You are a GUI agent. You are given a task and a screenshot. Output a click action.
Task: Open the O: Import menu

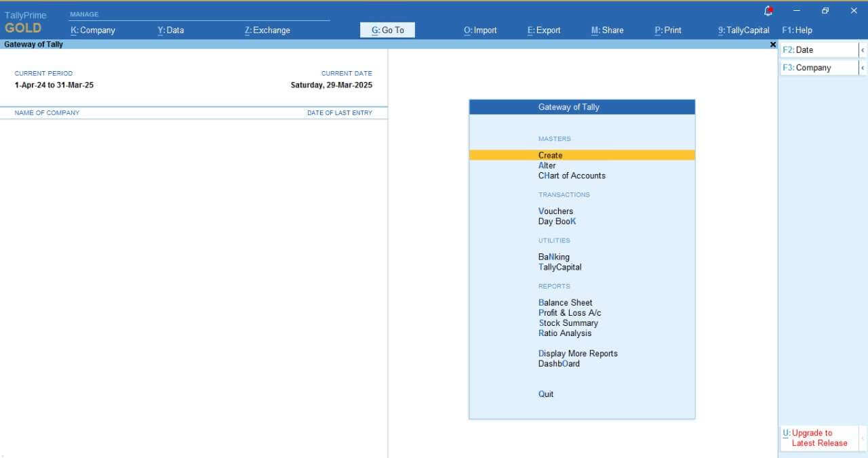point(480,30)
